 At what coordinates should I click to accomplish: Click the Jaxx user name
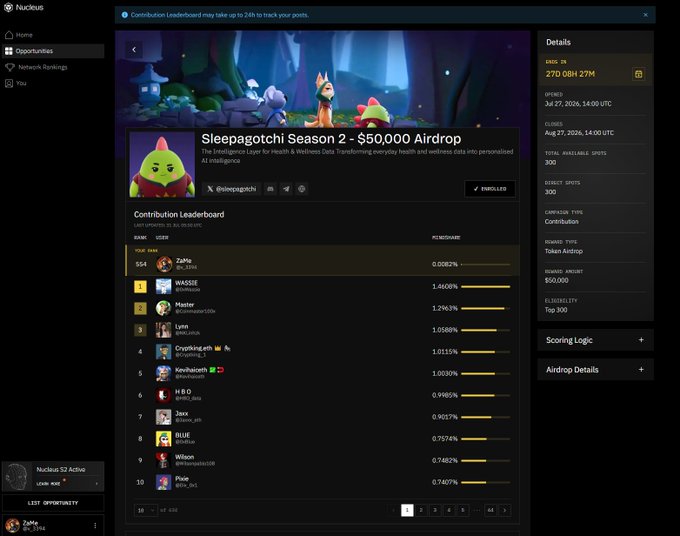(x=181, y=413)
